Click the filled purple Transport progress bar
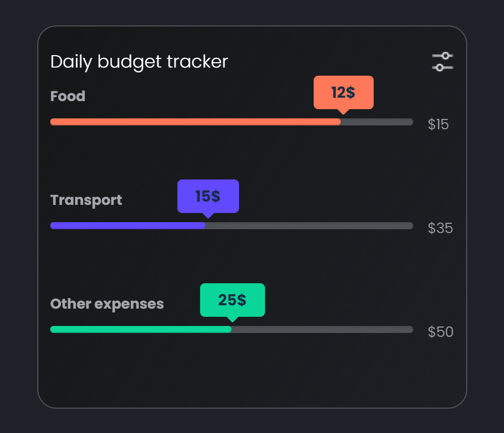The image size is (504, 433). coord(128,225)
